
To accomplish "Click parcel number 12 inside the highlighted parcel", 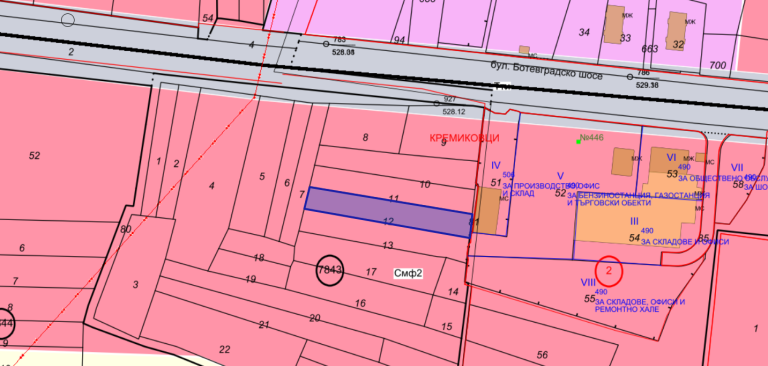I will [x=388, y=222].
